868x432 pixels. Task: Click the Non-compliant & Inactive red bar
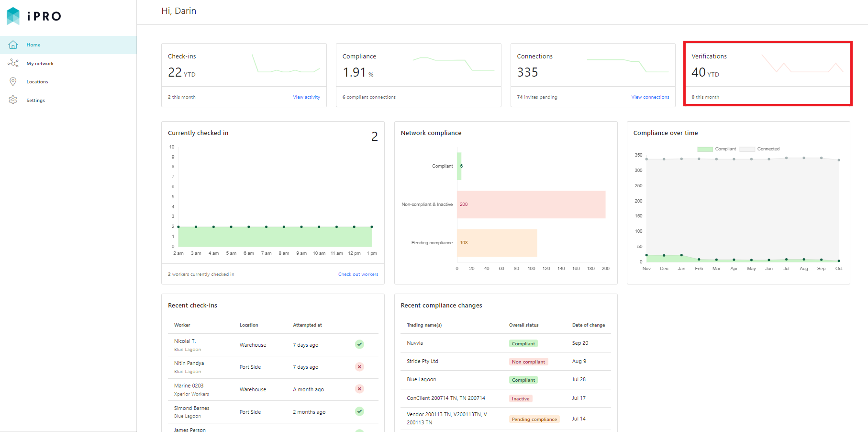coord(531,205)
